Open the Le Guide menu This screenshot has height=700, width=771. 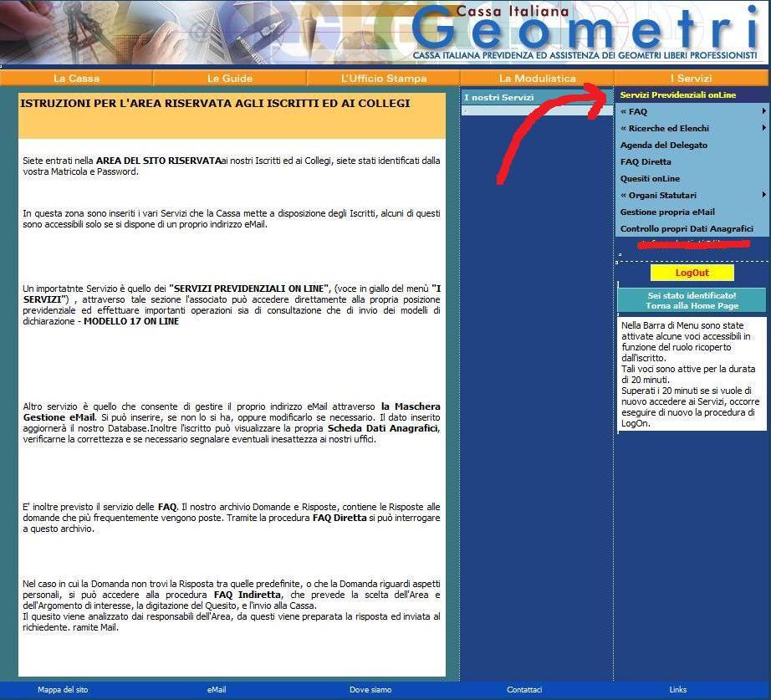(x=230, y=79)
